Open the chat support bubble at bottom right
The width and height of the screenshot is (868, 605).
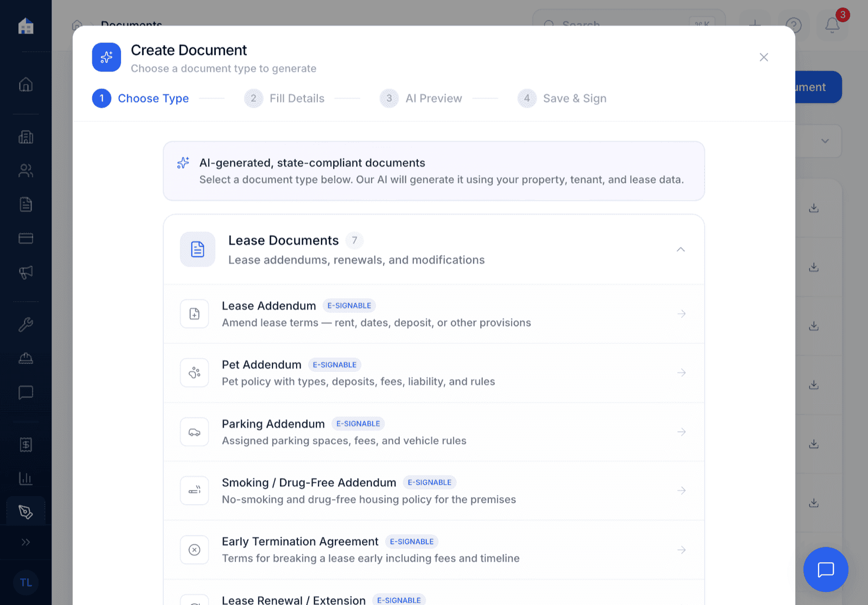826,570
